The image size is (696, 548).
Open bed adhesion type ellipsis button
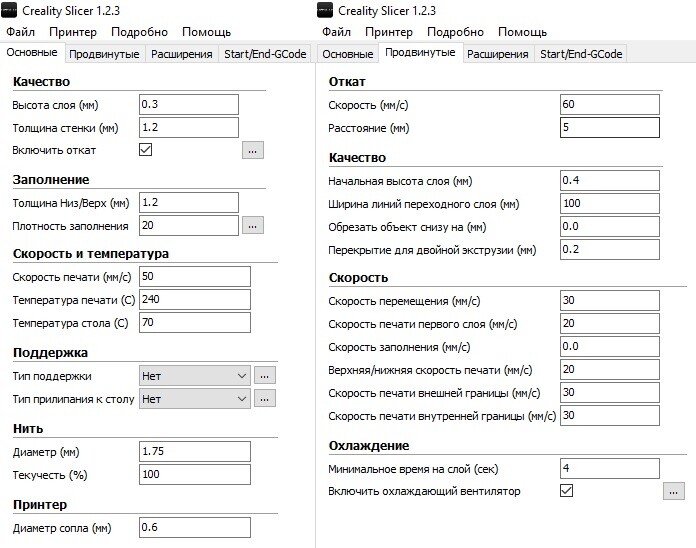point(265,398)
